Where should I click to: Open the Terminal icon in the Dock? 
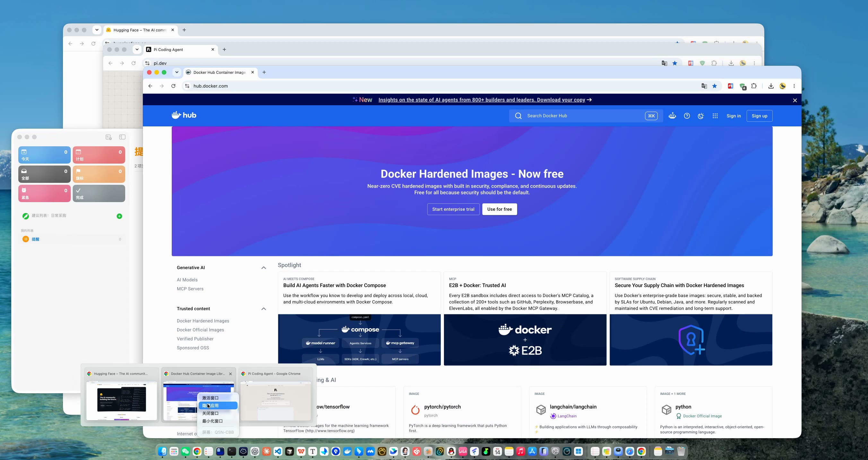231,451
